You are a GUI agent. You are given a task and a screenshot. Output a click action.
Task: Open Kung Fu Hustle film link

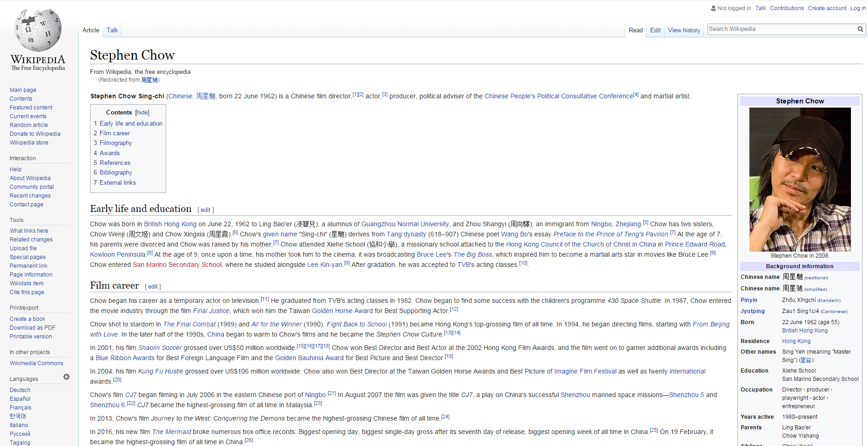[161, 371]
